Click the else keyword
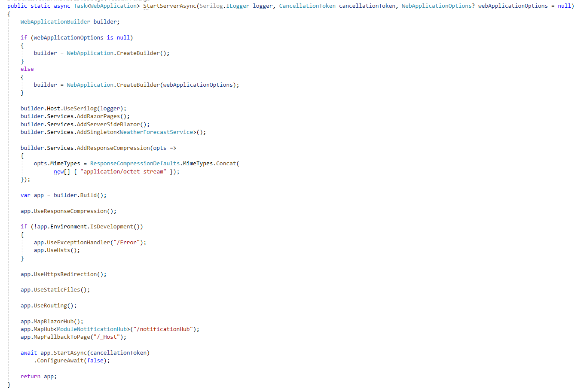Image resolution: width=584 pixels, height=392 pixels. (x=27, y=69)
